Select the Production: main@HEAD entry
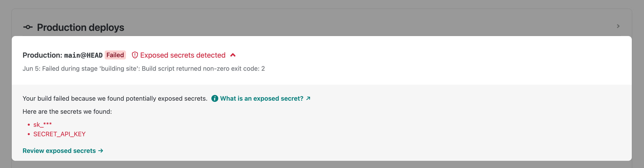The width and height of the screenshot is (644, 168). (63, 55)
